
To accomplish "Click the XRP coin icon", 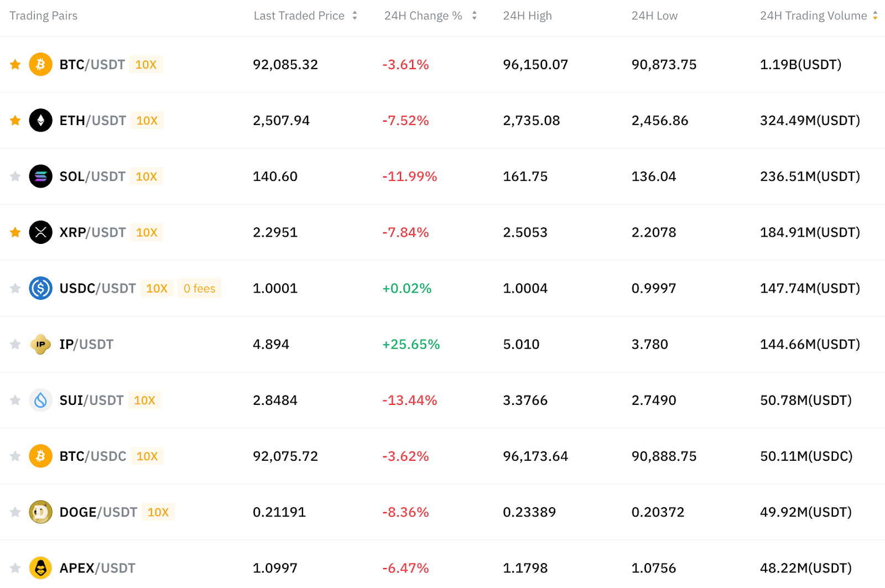I will coord(40,232).
